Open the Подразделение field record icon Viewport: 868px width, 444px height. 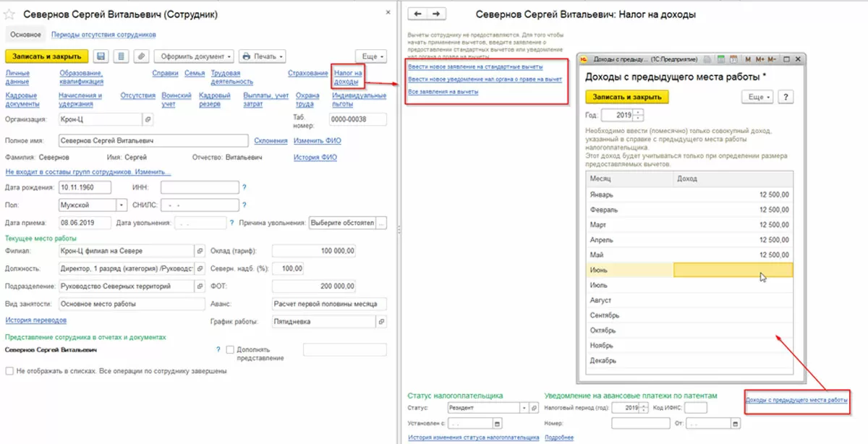tap(200, 286)
